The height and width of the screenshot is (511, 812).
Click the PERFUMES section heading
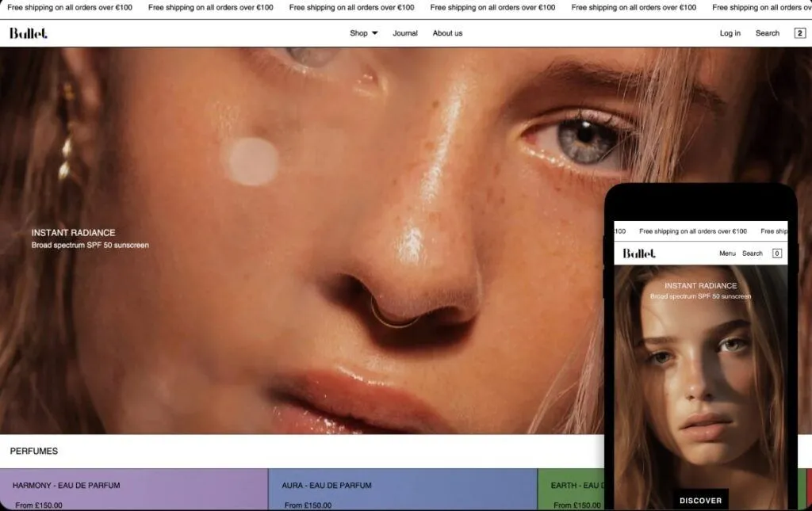[34, 451]
